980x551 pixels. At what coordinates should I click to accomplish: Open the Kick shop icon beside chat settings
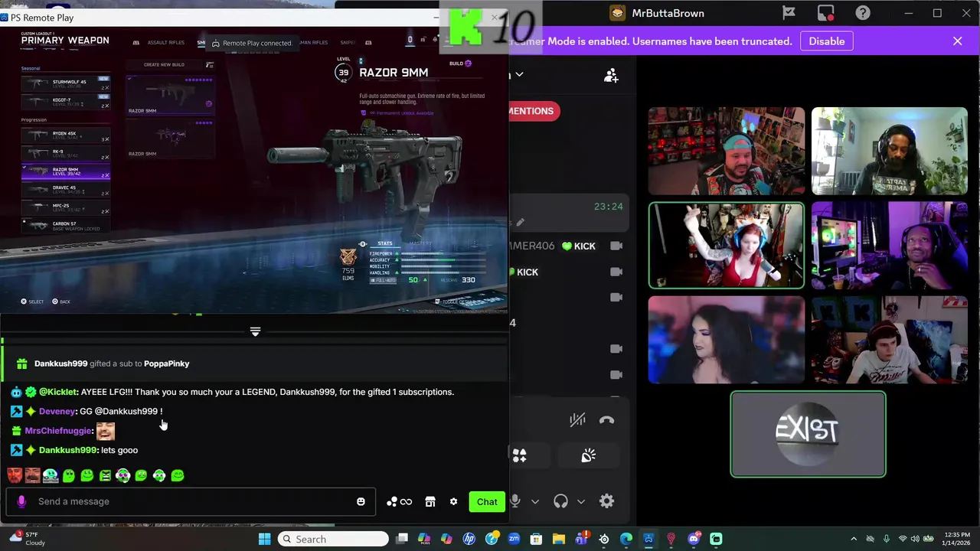point(430,501)
